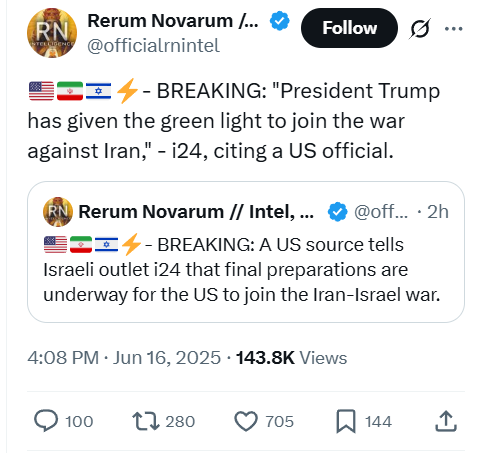Click the small RN avatar in quoted tweet

58,212
